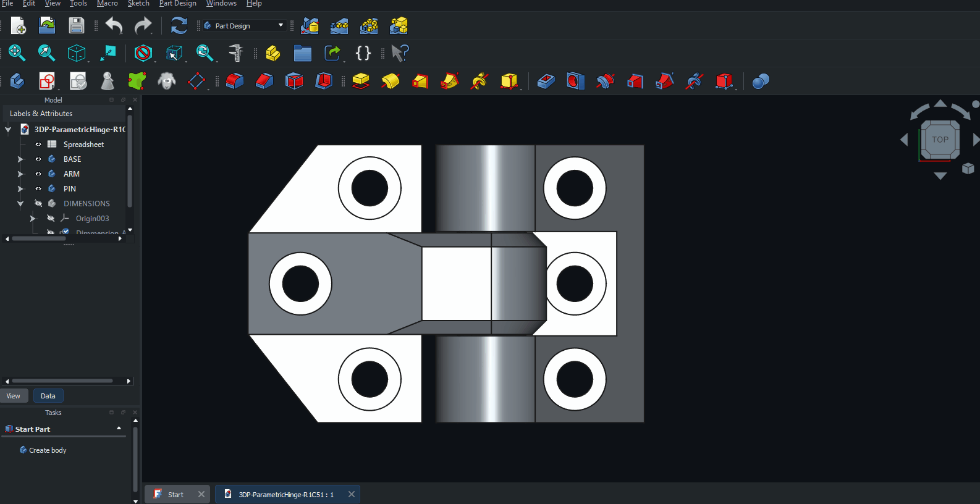Select the Spreadsheet tree item
This screenshot has width=980, height=504.
83,145
